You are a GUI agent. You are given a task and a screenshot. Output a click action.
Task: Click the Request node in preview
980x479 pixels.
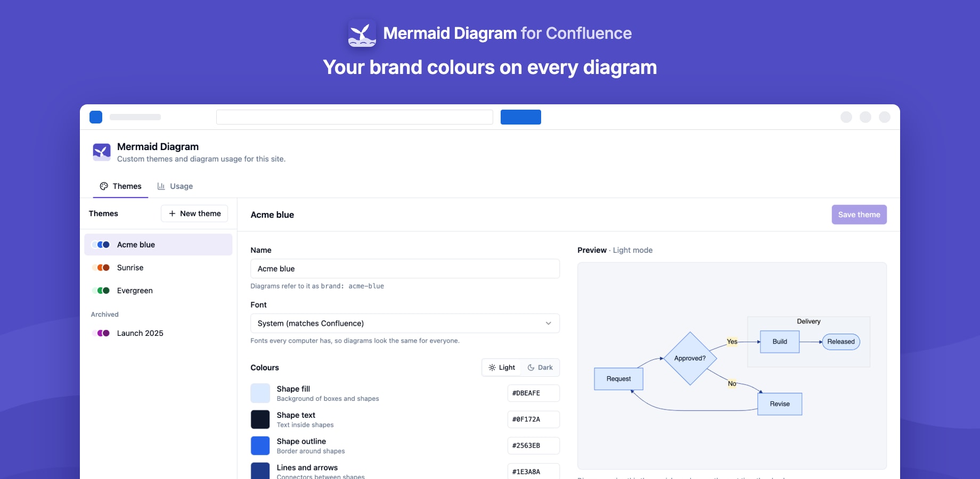point(618,379)
